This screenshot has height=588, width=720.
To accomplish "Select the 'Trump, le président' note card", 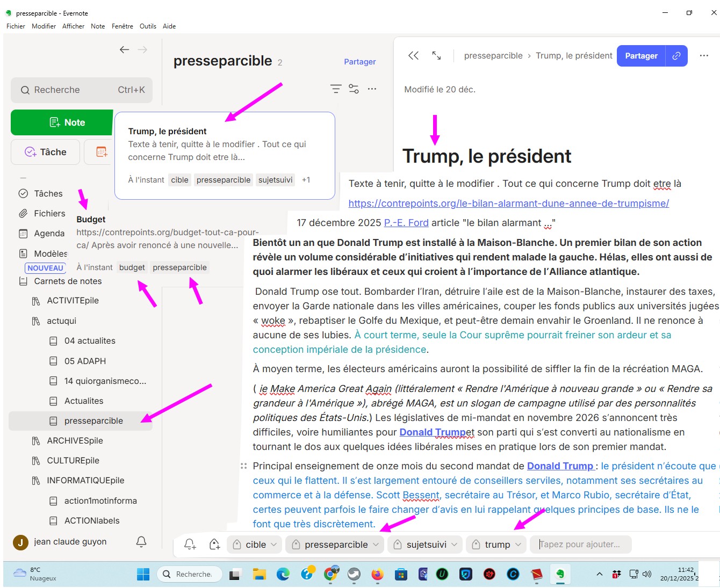I will pos(225,156).
